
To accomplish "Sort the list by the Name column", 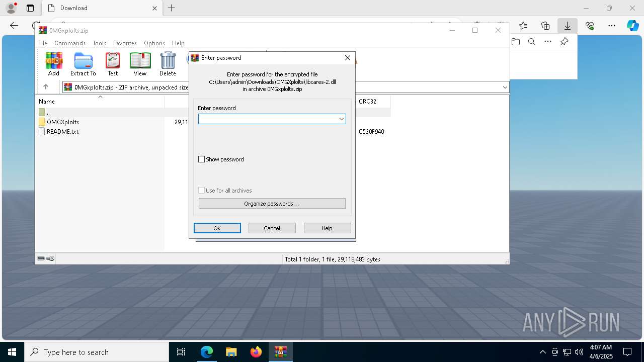I will pos(100,101).
